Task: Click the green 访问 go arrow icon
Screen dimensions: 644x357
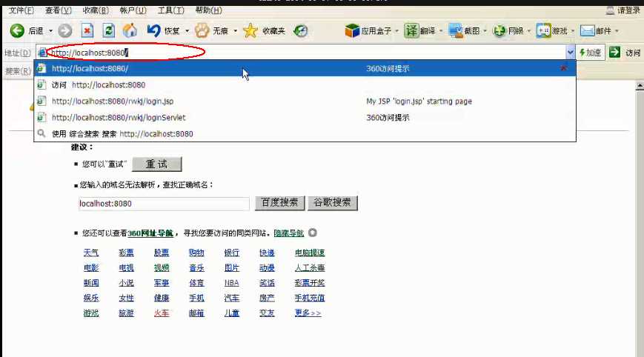Action: pos(614,52)
